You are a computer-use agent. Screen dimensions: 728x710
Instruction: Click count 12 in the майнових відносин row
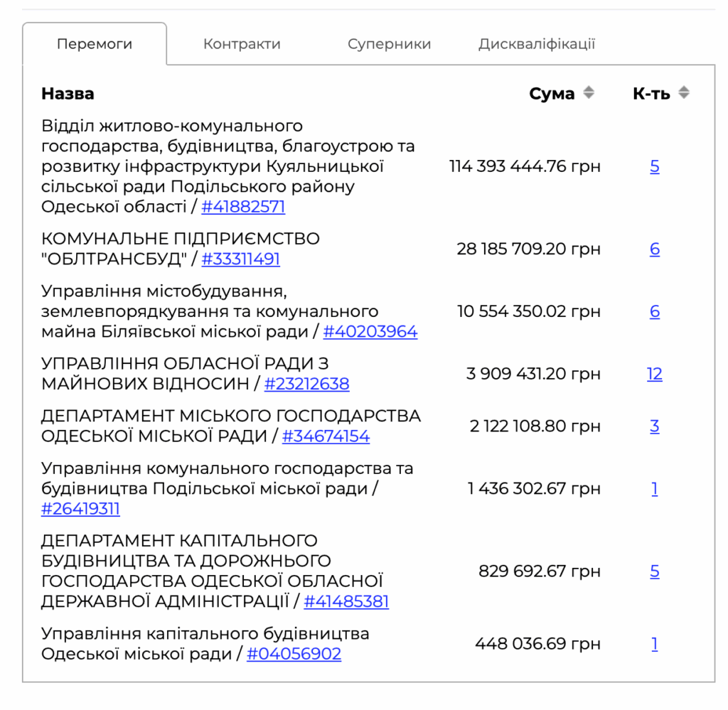(655, 374)
